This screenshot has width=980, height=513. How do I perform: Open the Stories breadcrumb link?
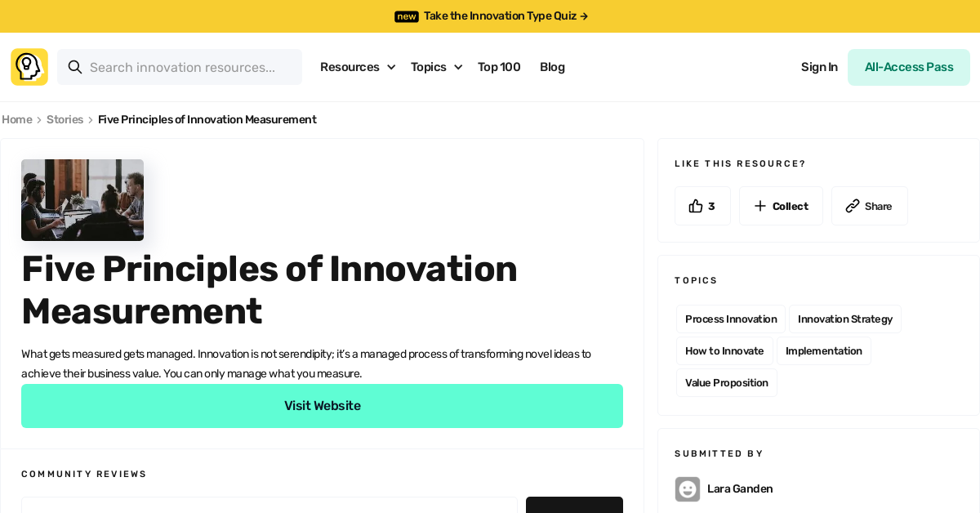point(65,119)
